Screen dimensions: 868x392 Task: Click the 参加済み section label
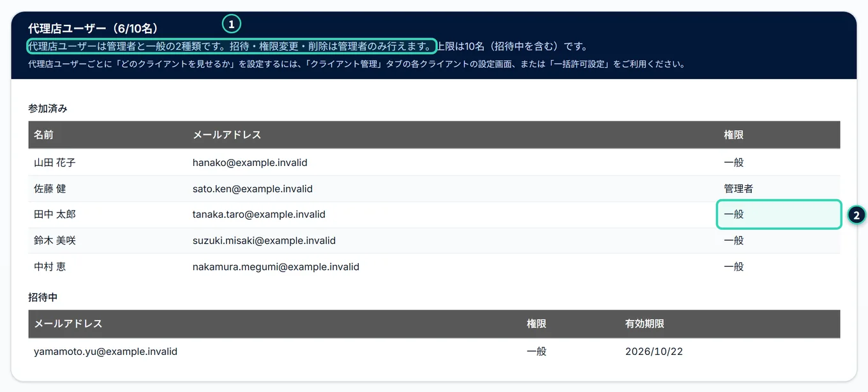[48, 109]
